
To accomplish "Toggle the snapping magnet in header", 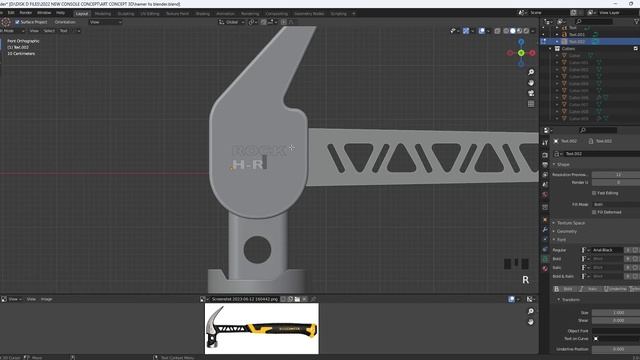I will [264, 22].
